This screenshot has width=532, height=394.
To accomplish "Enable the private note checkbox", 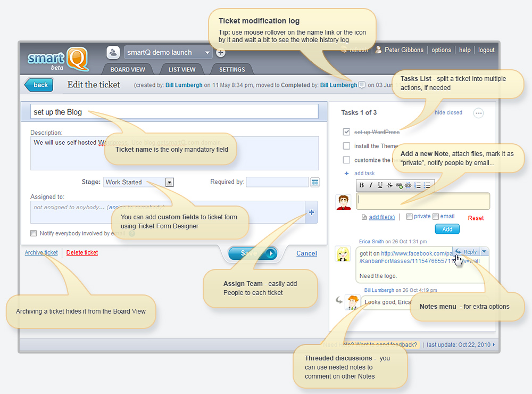I will pos(409,217).
